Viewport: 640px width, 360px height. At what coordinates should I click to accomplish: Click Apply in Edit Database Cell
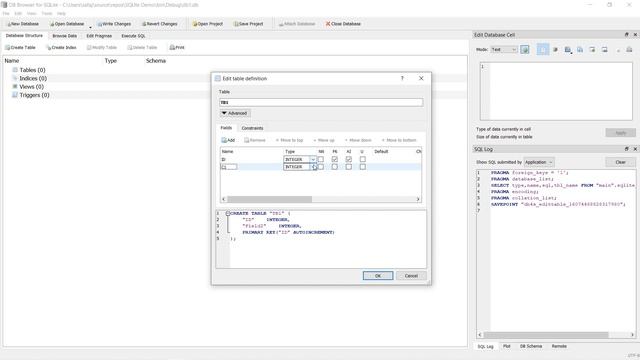click(620, 133)
